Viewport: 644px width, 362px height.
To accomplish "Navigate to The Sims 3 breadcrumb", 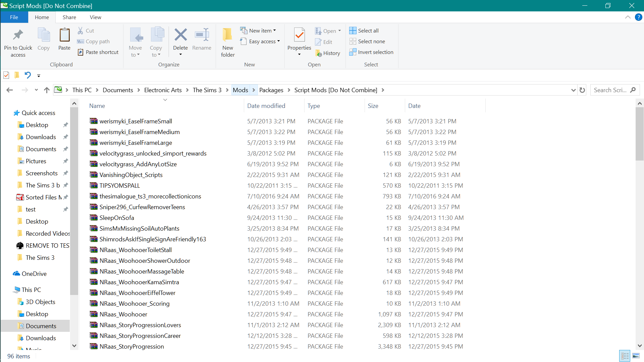I will point(207,90).
